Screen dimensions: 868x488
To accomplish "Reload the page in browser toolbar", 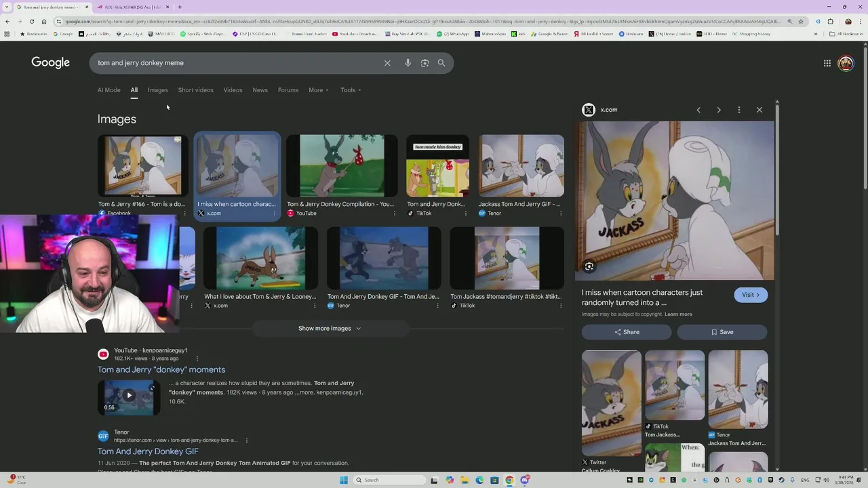I will click(31, 21).
